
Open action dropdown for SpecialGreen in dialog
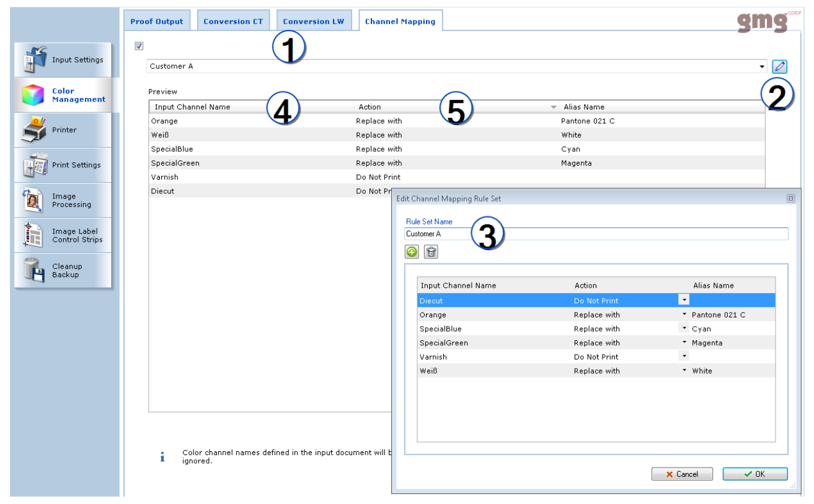point(684,342)
